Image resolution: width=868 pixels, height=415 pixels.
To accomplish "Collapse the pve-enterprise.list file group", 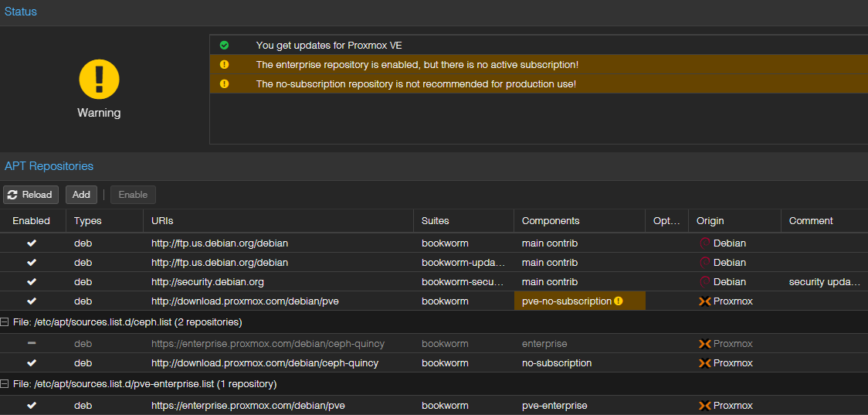I will click(x=5, y=383).
